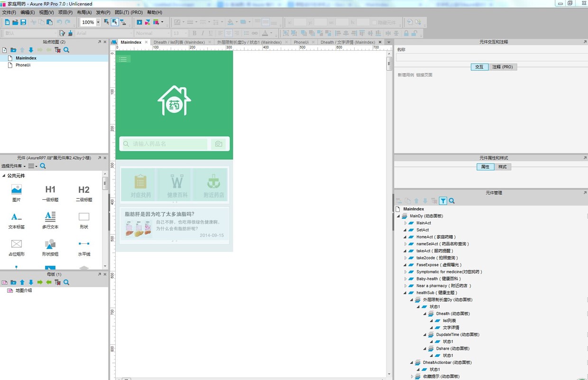
Task: Click the camera icon in the canvas search bar
Action: pyautogui.click(x=219, y=144)
